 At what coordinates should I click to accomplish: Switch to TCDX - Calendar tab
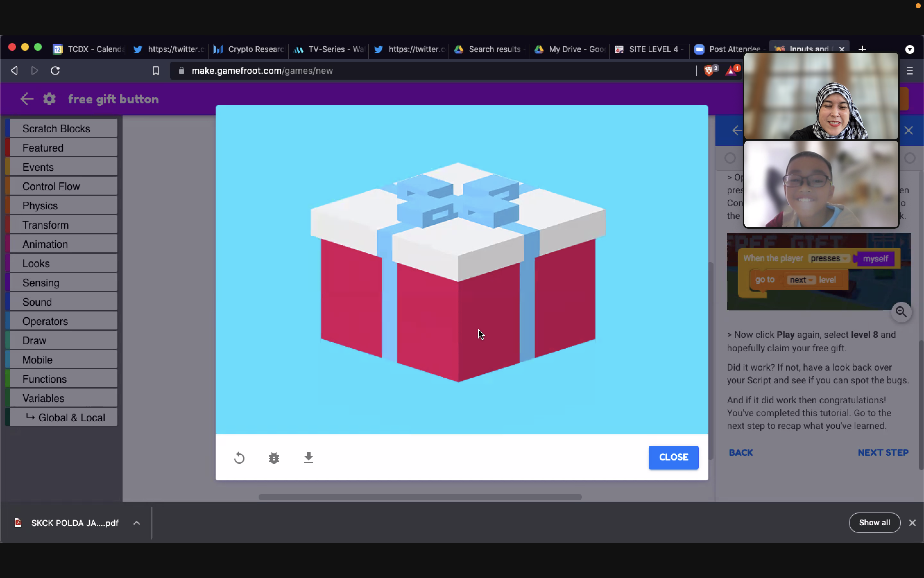89,49
